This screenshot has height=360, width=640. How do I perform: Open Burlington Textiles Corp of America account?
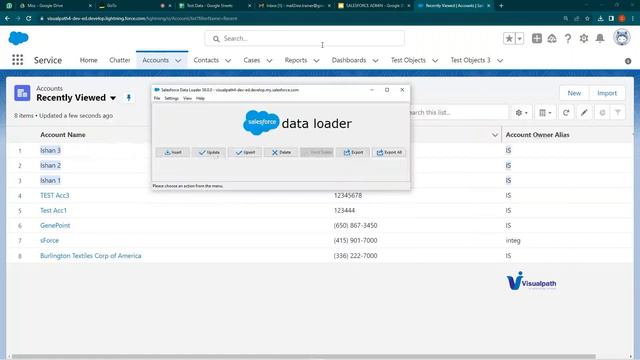pyautogui.click(x=91, y=256)
